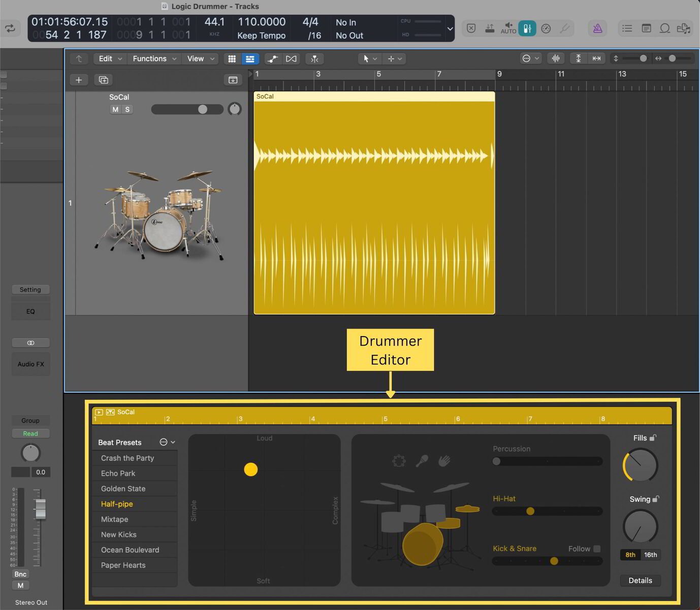
Task: Click the Details button in Drummer Editor
Action: pyautogui.click(x=640, y=581)
